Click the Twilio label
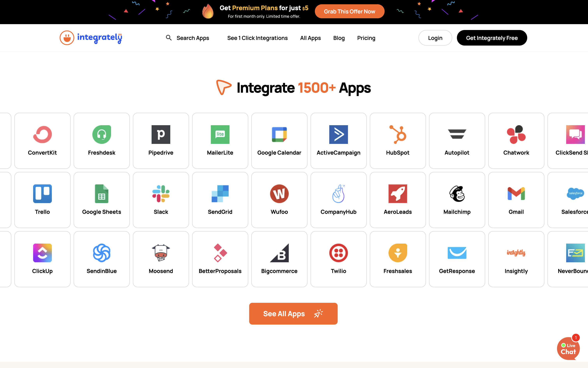 tap(338, 271)
